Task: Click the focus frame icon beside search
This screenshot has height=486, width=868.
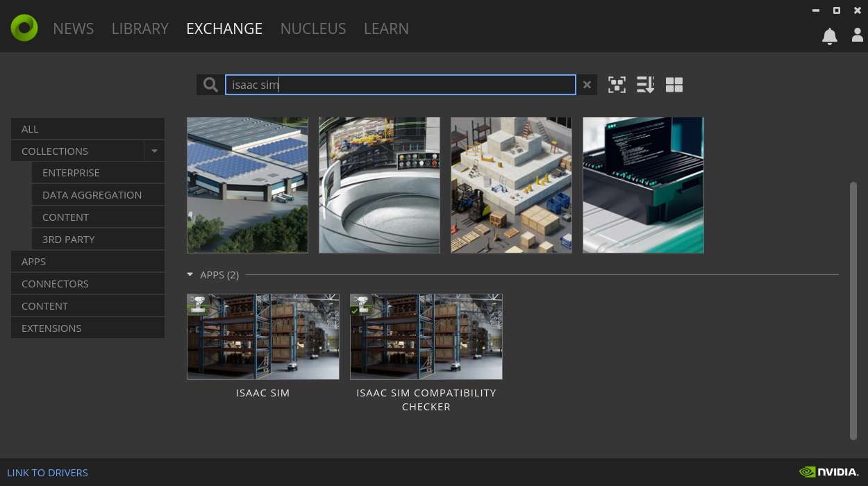Action: (617, 85)
